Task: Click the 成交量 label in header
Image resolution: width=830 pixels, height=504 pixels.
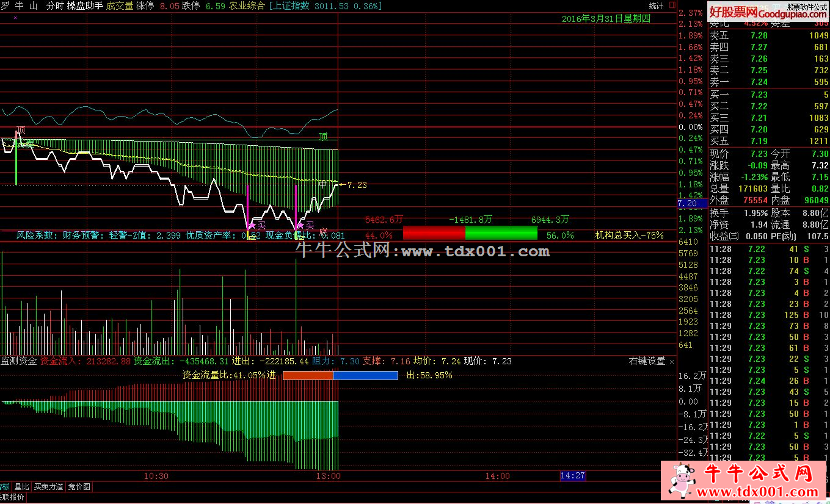Action: click(119, 5)
